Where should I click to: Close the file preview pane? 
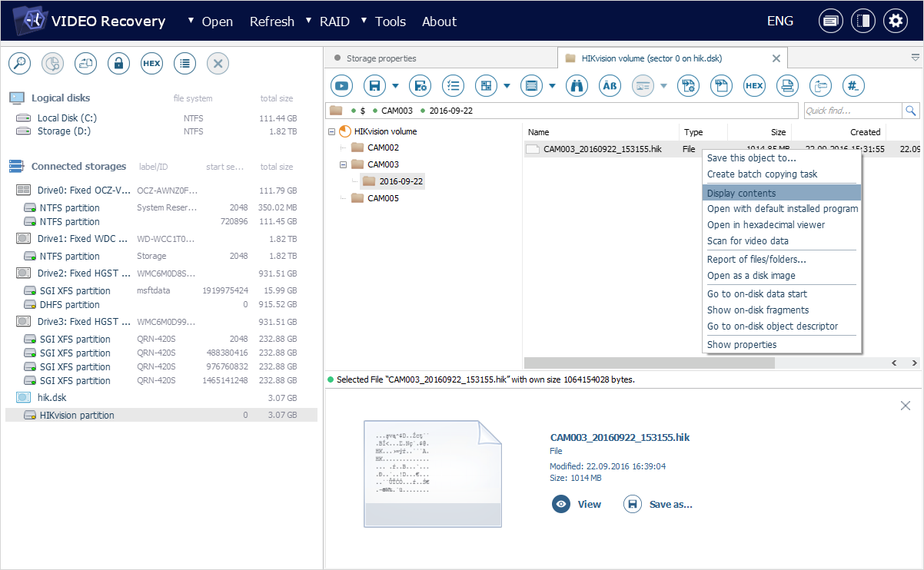[906, 406]
